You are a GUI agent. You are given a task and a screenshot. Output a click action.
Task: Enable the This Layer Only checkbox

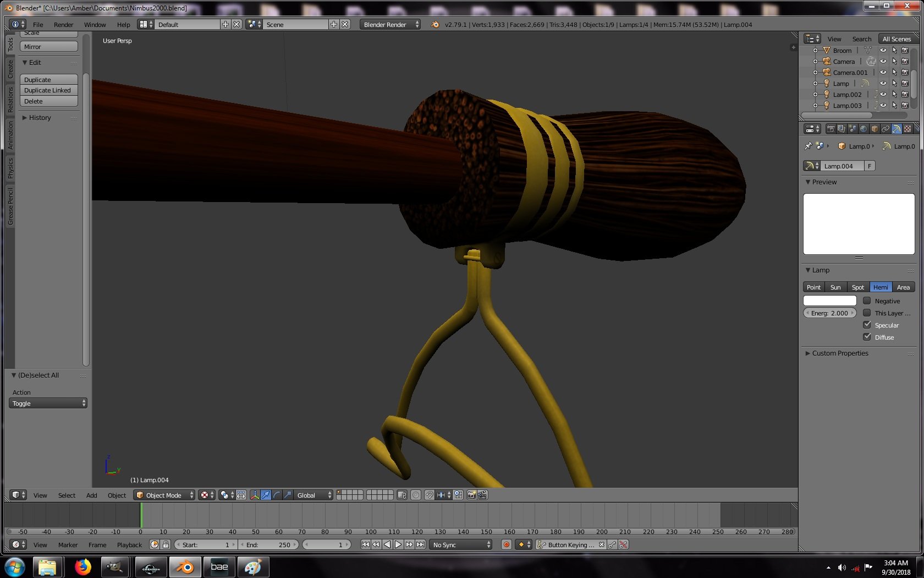tap(867, 313)
